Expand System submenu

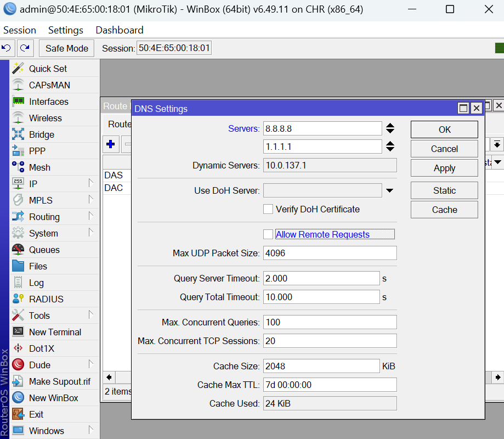(91, 232)
